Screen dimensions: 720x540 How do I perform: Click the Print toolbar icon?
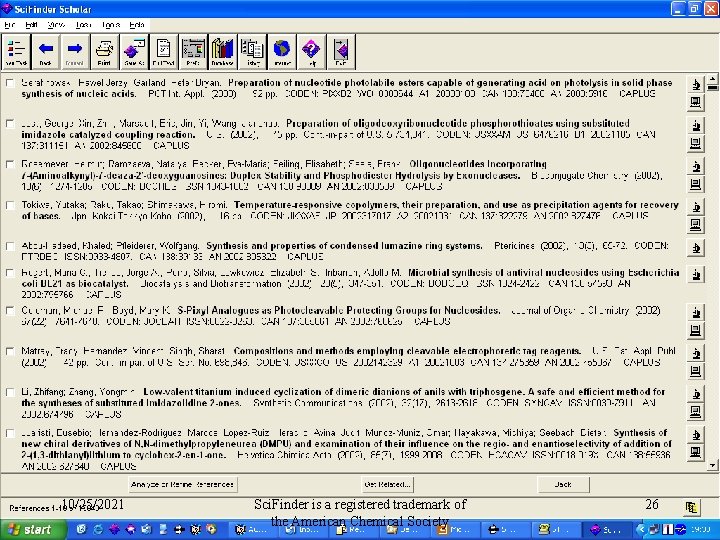(x=104, y=51)
